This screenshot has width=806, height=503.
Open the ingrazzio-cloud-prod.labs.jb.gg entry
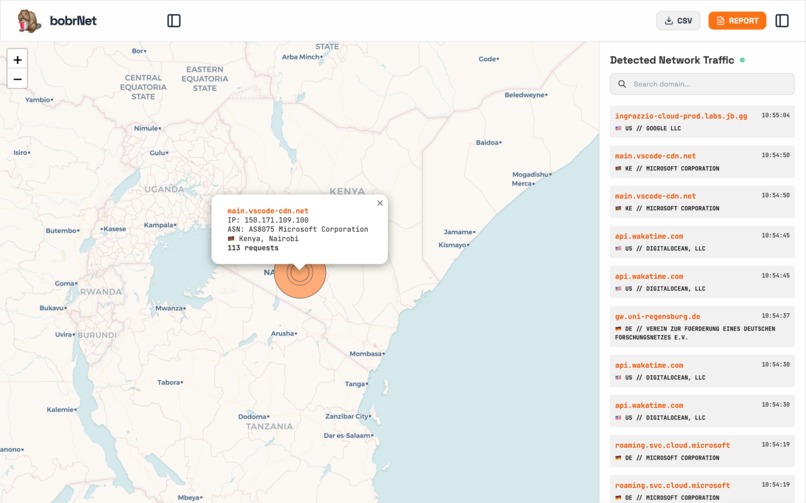tap(702, 121)
